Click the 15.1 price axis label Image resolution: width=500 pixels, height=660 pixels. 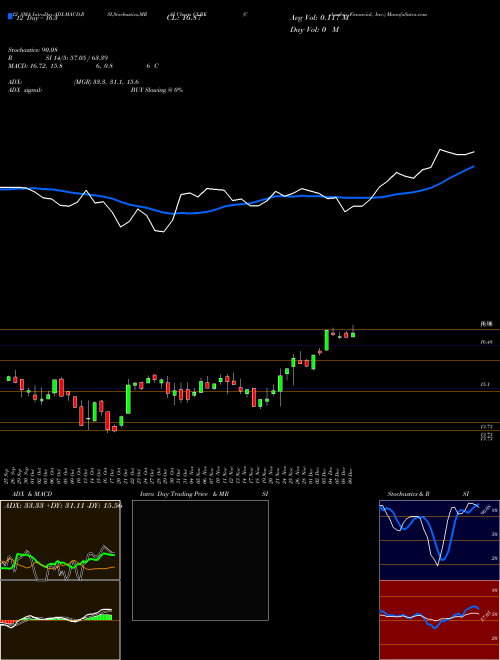[485, 385]
